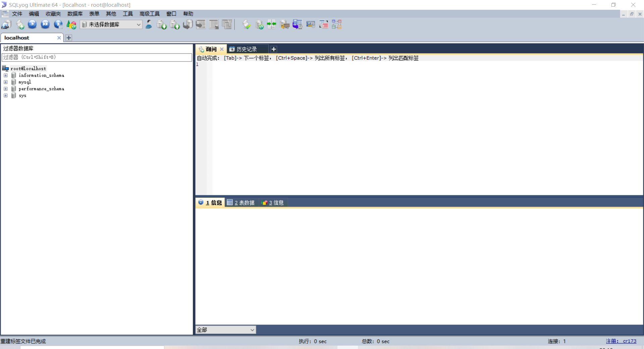The width and height of the screenshot is (644, 349).
Task: Open the query builder grid icon
Action: (x=324, y=24)
